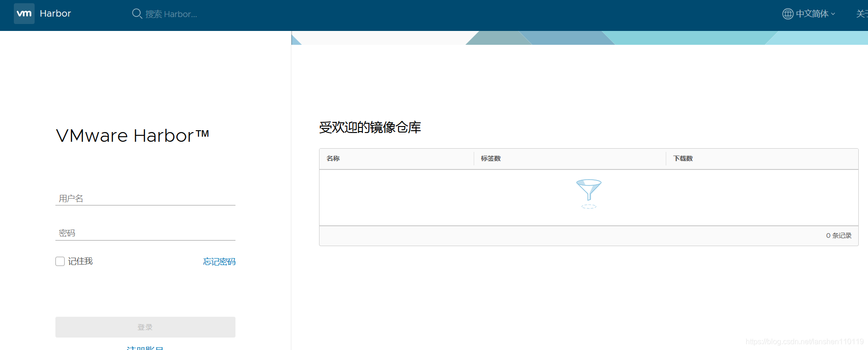The width and height of the screenshot is (868, 350).
Task: Click the VMware vm logo icon
Action: click(x=24, y=13)
